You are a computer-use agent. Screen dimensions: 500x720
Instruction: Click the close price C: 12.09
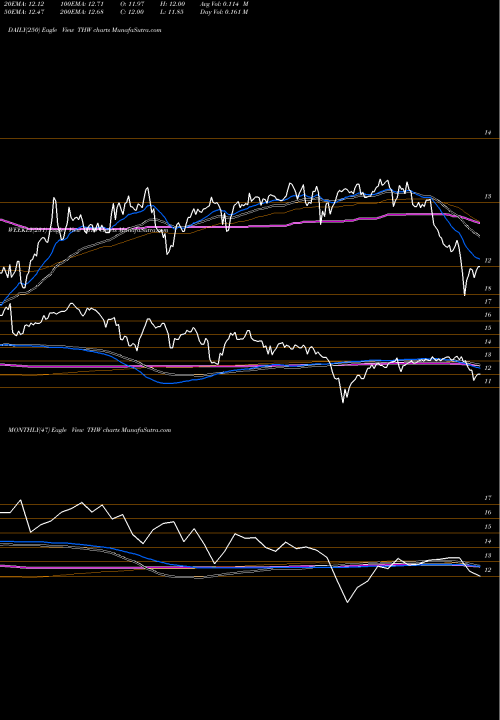click(133, 12)
